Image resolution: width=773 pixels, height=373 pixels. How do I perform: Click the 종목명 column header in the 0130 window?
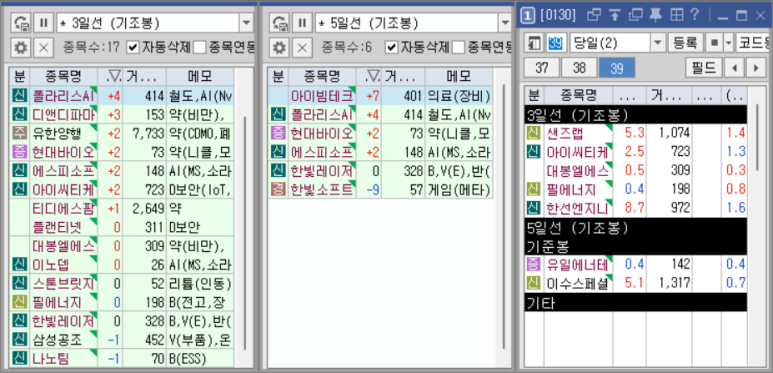click(579, 95)
